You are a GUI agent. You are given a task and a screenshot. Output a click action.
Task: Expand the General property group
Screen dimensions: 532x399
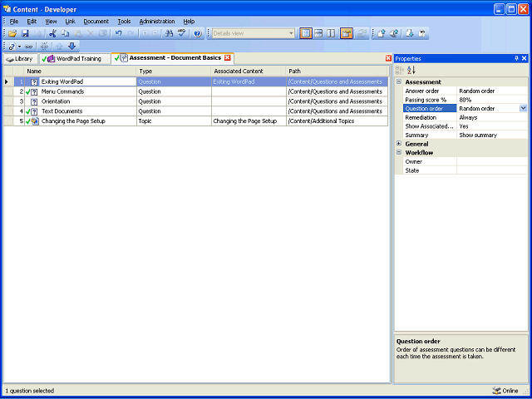pos(399,144)
